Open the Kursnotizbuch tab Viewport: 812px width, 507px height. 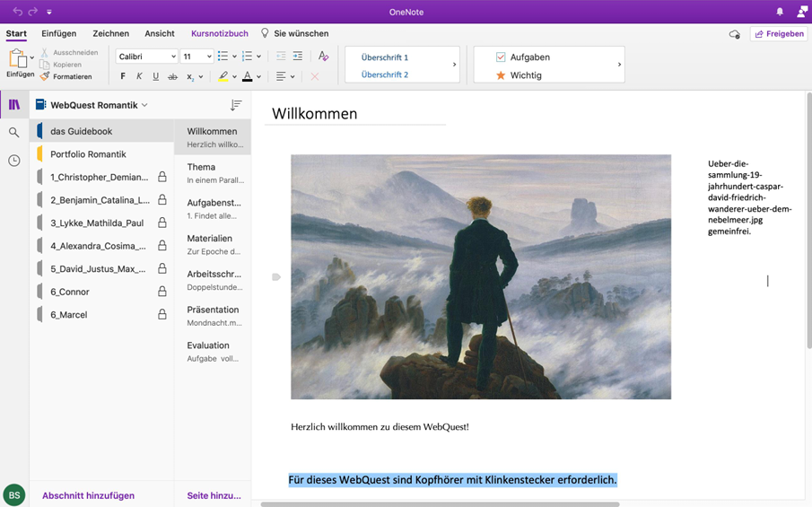click(x=220, y=33)
